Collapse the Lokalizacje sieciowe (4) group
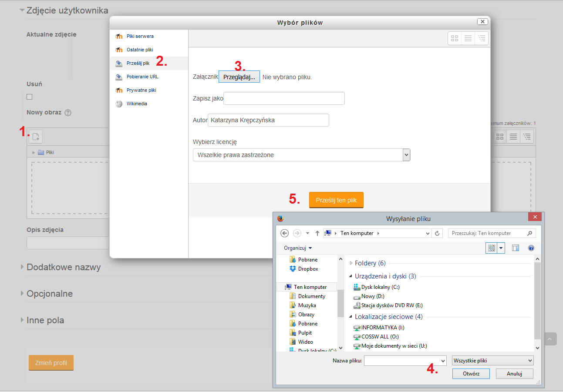 [x=351, y=317]
